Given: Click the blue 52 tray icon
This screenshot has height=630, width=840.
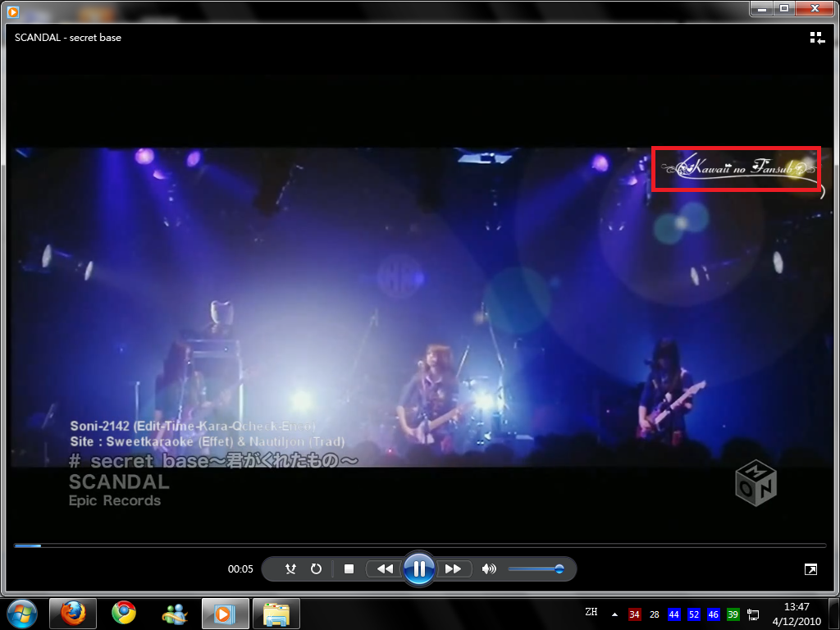Looking at the screenshot, I should [x=694, y=614].
